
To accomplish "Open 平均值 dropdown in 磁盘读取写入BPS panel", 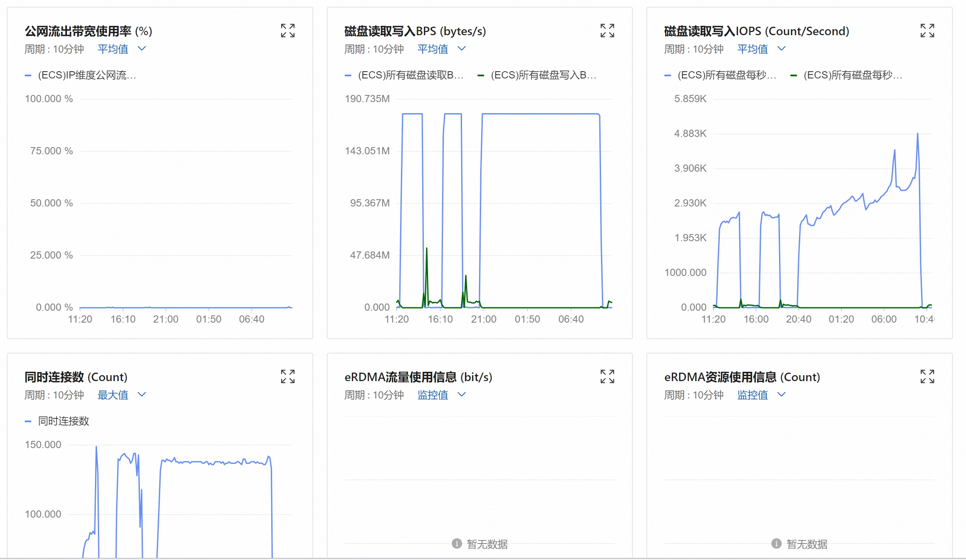I will tap(442, 49).
